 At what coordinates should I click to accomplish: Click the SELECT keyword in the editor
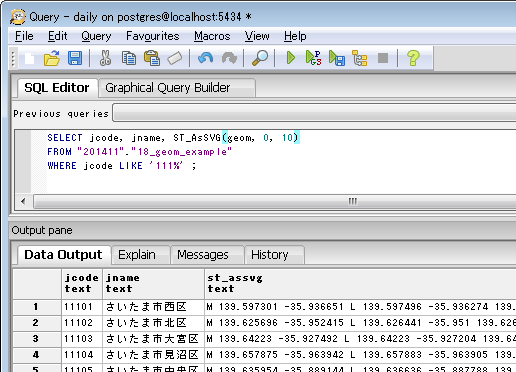tap(65, 138)
